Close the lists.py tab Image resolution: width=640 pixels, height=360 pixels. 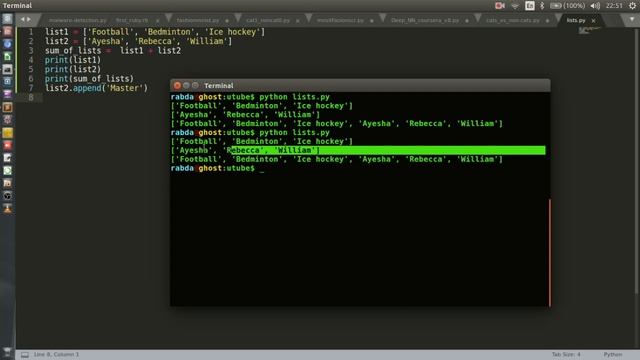pyautogui.click(x=593, y=20)
